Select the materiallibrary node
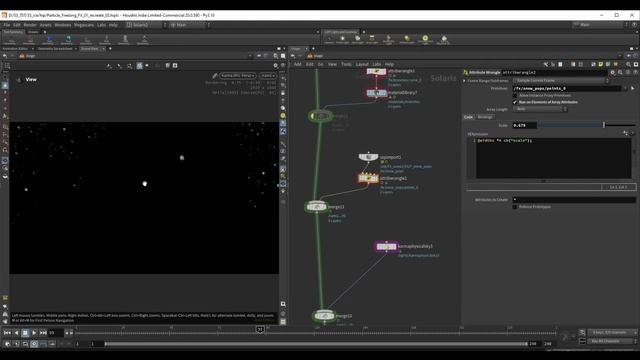The height and width of the screenshot is (360, 640). pos(376,93)
